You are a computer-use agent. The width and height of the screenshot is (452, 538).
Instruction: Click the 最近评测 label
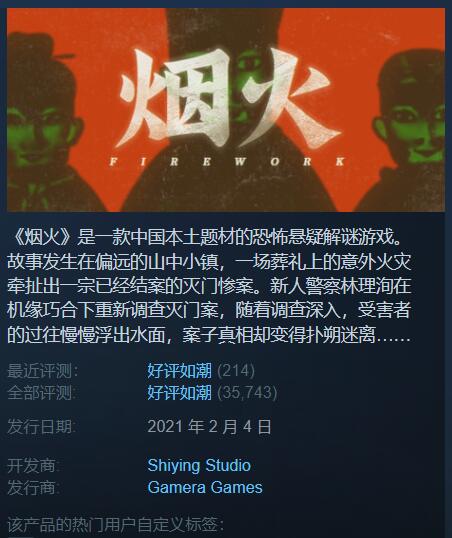pos(43,371)
